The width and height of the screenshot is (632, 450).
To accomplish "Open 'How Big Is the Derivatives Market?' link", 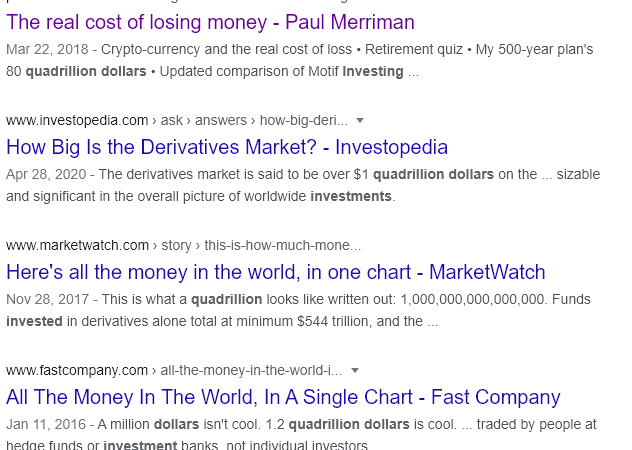I will [x=227, y=147].
